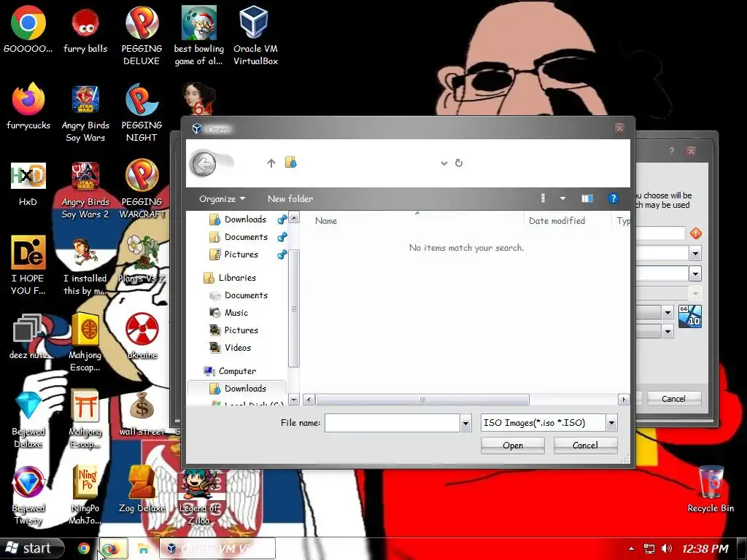Image resolution: width=747 pixels, height=560 pixels.
Task: Open the dialog Help button
Action: 613,198
